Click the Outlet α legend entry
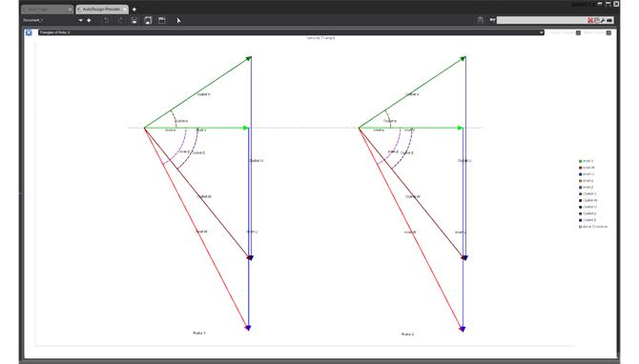The image size is (639, 364). pos(587,213)
